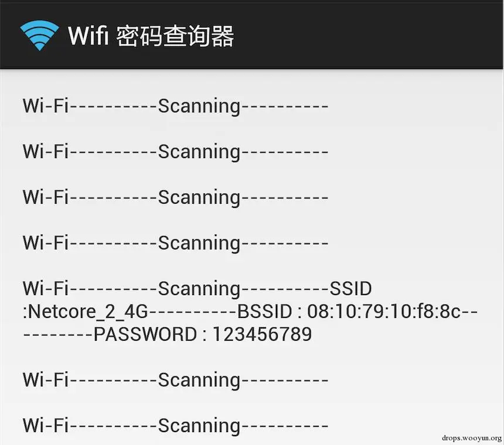Viewport: 504px width, 445px height.
Task: Tap 'Wi-Fi' in the line ending with SSID
Action: (46, 288)
